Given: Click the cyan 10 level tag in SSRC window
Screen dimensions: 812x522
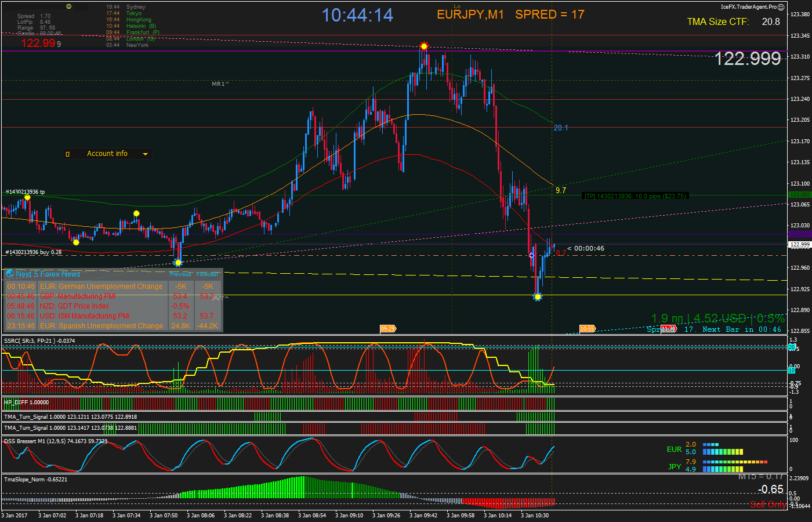Looking at the screenshot, I should [792, 370].
